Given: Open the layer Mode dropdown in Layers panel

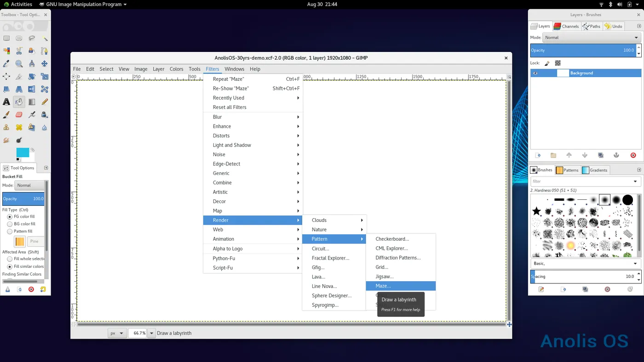Looking at the screenshot, I should [592, 38].
